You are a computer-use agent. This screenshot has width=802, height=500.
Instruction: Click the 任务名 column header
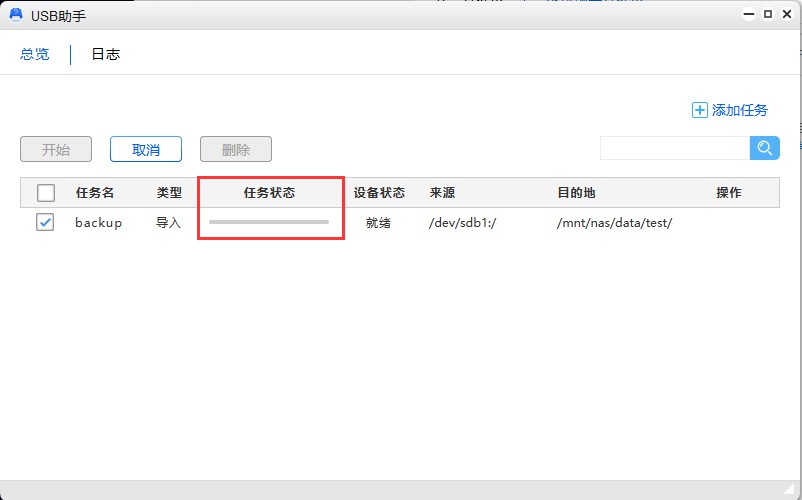pyautogui.click(x=95, y=193)
